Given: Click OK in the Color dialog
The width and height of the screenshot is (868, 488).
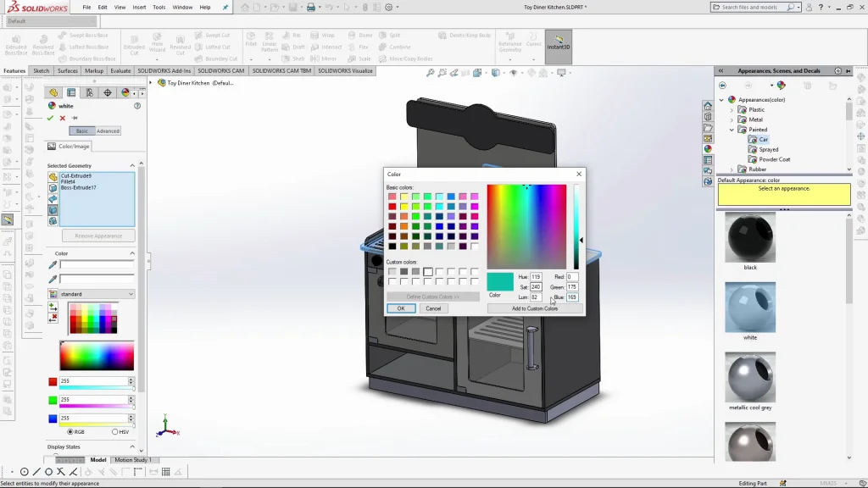Looking at the screenshot, I should pos(401,308).
